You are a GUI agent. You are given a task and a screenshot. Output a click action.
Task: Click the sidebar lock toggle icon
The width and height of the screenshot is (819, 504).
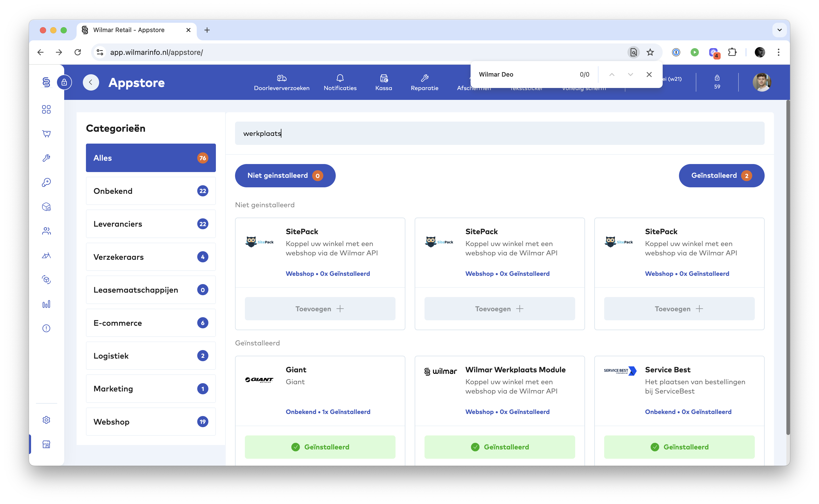pyautogui.click(x=64, y=82)
